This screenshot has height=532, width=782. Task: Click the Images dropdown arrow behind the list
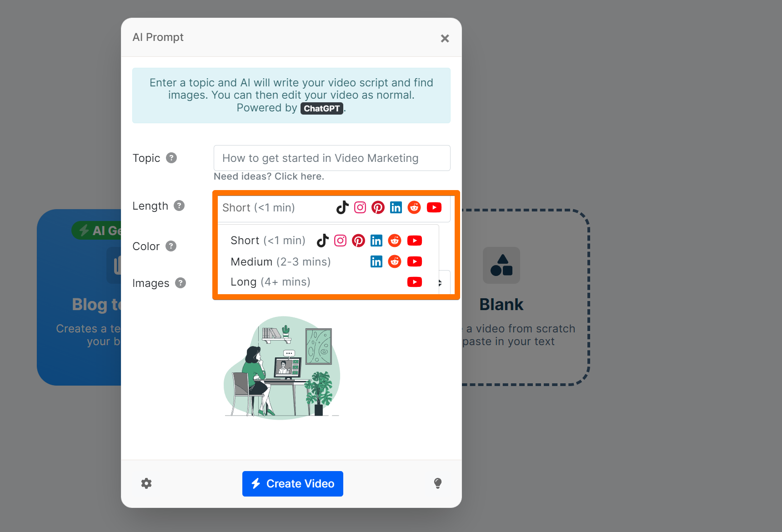[x=440, y=283]
